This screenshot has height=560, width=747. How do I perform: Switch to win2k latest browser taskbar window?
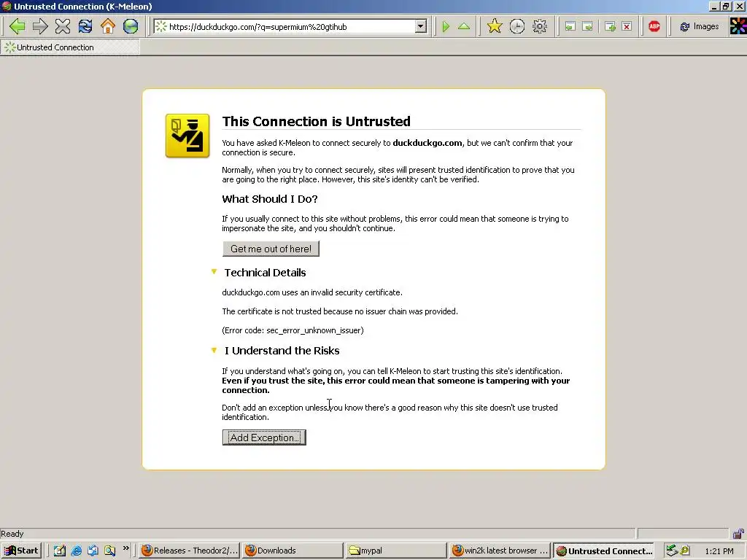499,551
